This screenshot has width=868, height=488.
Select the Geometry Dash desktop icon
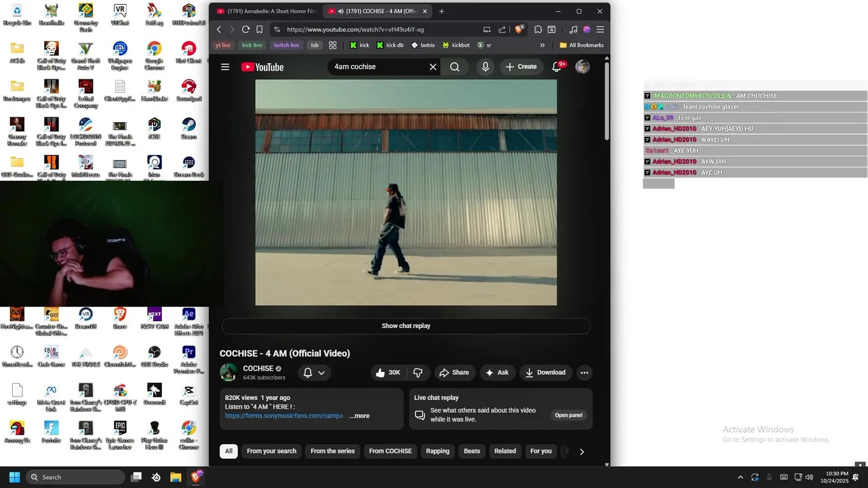[85, 17]
